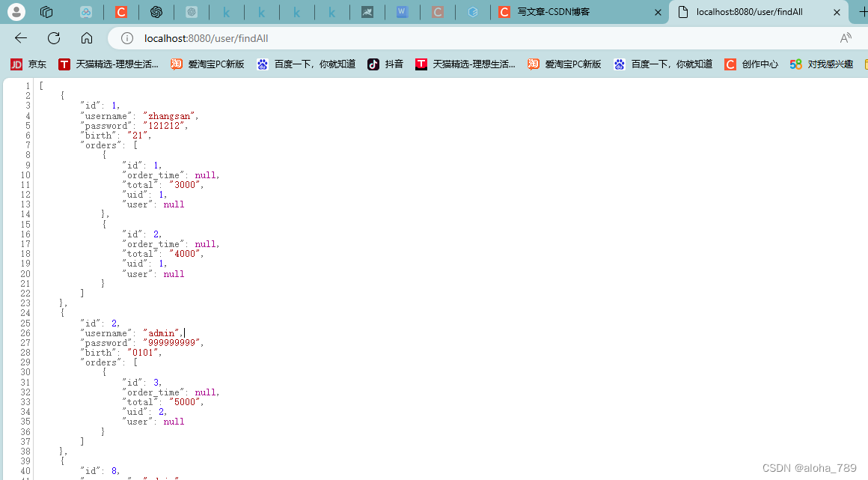Screen dimensions: 868x480
Task: Open the 创作中心 bookmark
Action: pyautogui.click(x=751, y=64)
